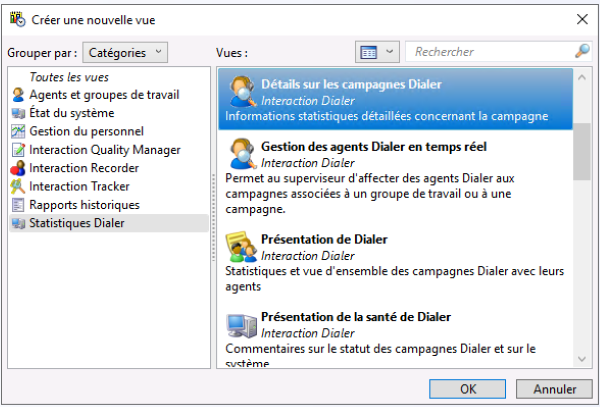Click the Rapports historiques icon
The image size is (600, 407).
[x=18, y=205]
